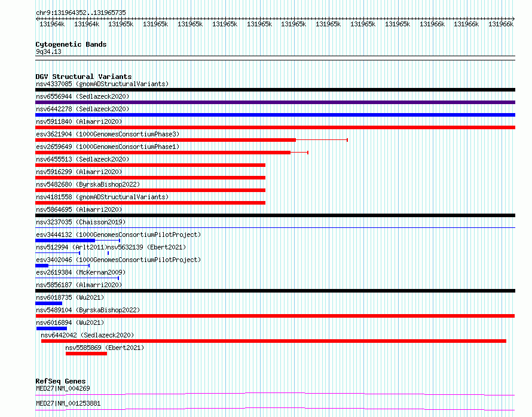Click the short red bar under nsv5585869
This screenshot has height=417, width=532.
click(x=86, y=354)
